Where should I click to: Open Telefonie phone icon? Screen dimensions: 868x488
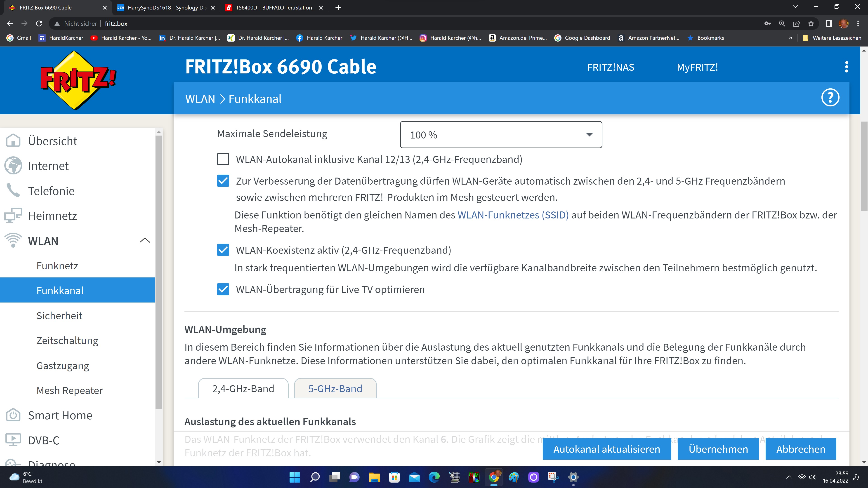tap(13, 191)
